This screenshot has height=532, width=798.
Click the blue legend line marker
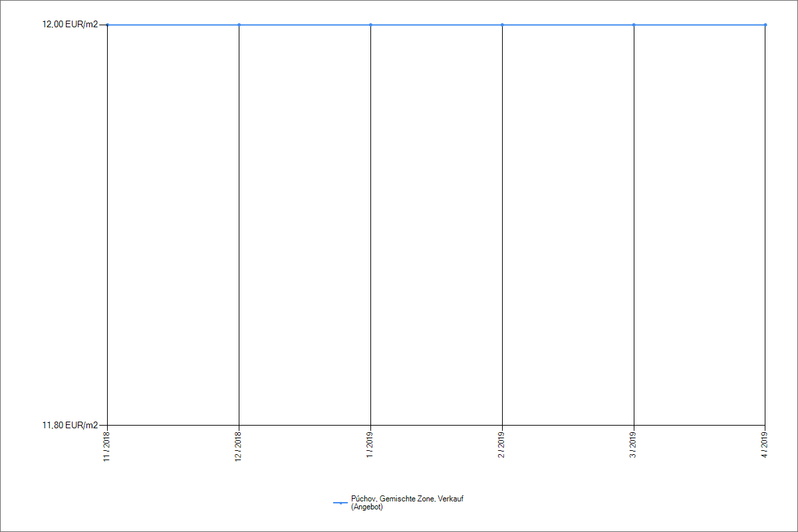coord(340,503)
